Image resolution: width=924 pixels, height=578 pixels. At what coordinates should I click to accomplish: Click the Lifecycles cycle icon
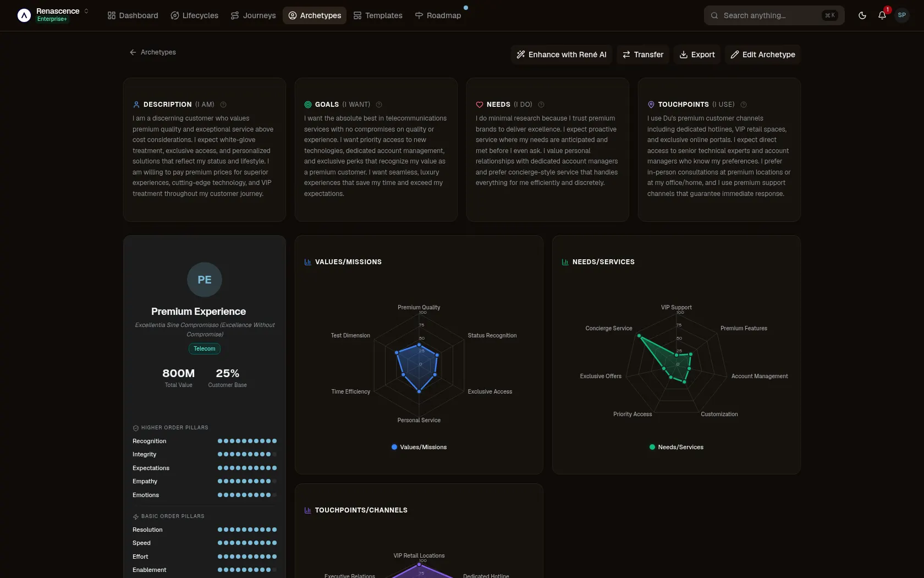[x=175, y=15]
